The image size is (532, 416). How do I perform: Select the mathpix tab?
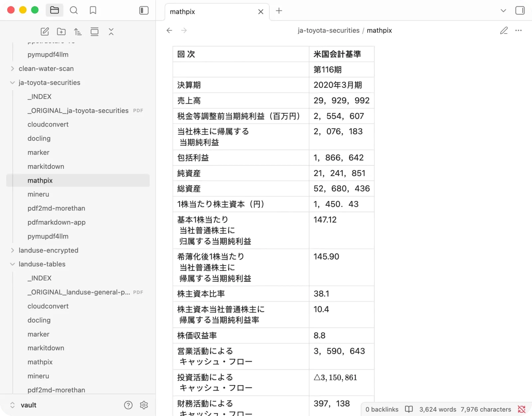point(217,12)
